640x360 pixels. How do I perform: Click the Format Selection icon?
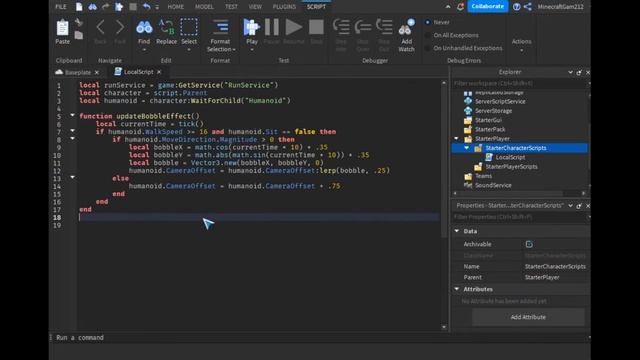(220, 27)
